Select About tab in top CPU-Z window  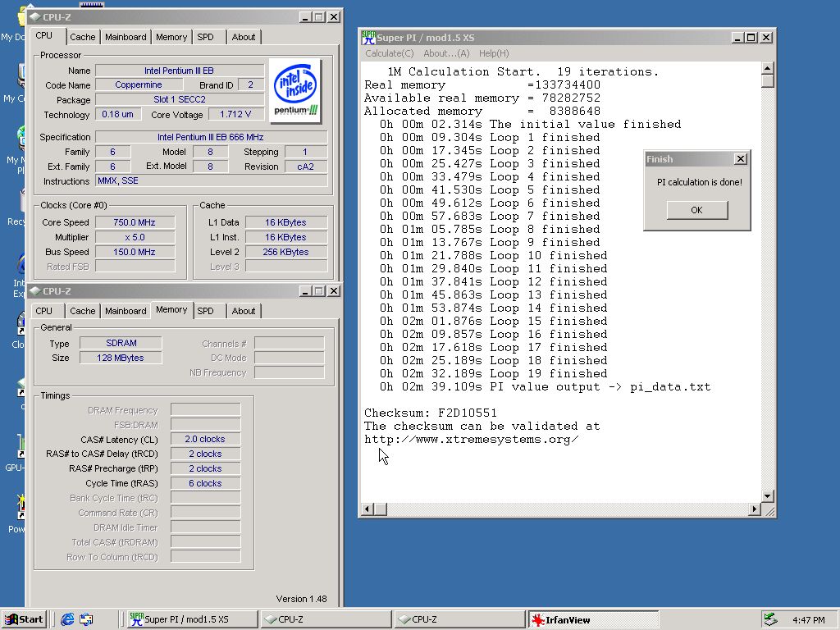[x=243, y=37]
